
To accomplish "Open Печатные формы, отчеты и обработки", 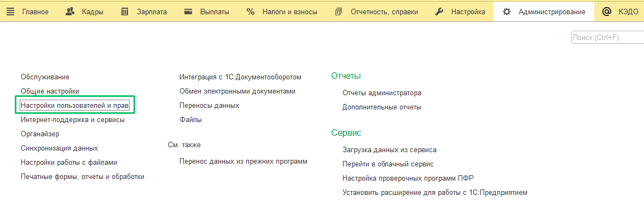I will pyautogui.click(x=82, y=176).
